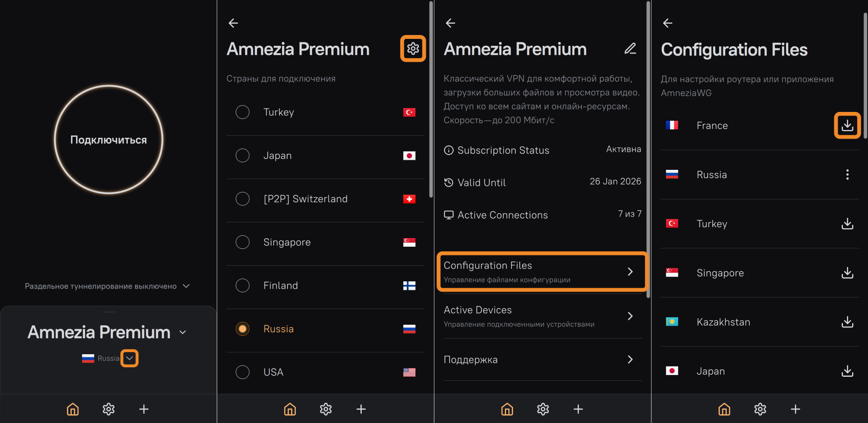The image size is (868, 423).
Task: Open the Configuration Files menu entry
Action: pos(542,271)
